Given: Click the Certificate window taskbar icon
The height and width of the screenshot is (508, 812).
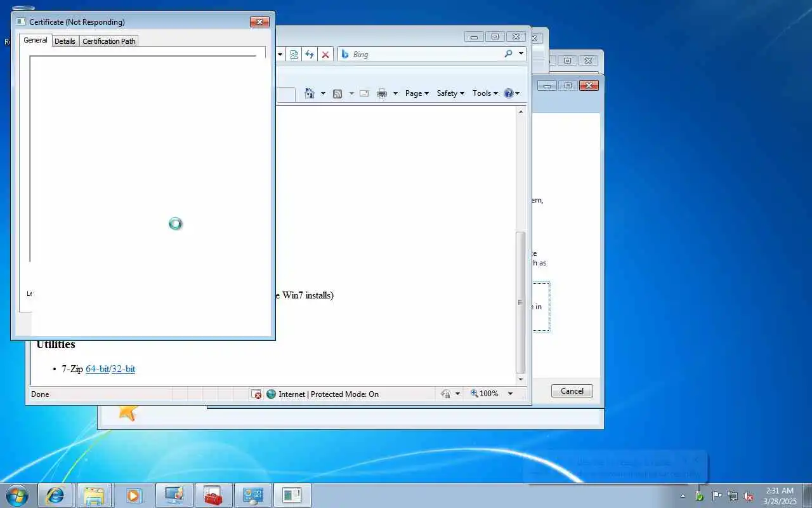Looking at the screenshot, I should [292, 495].
